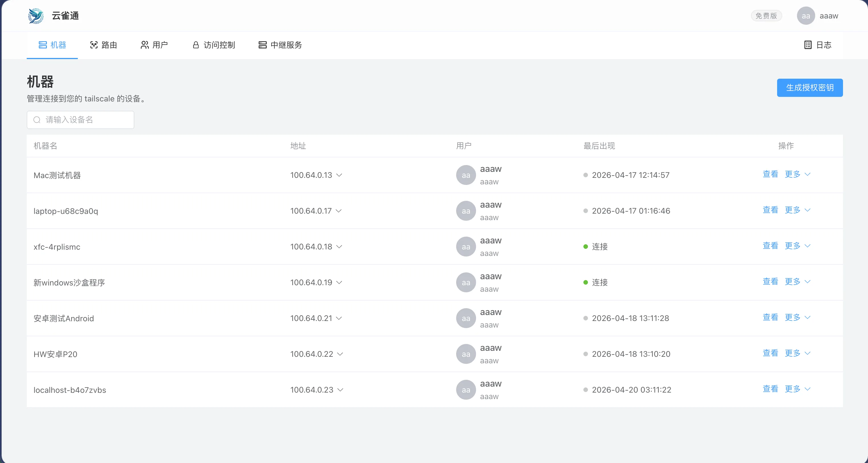Click the 云雀通 whale logo icon

pyautogui.click(x=36, y=16)
